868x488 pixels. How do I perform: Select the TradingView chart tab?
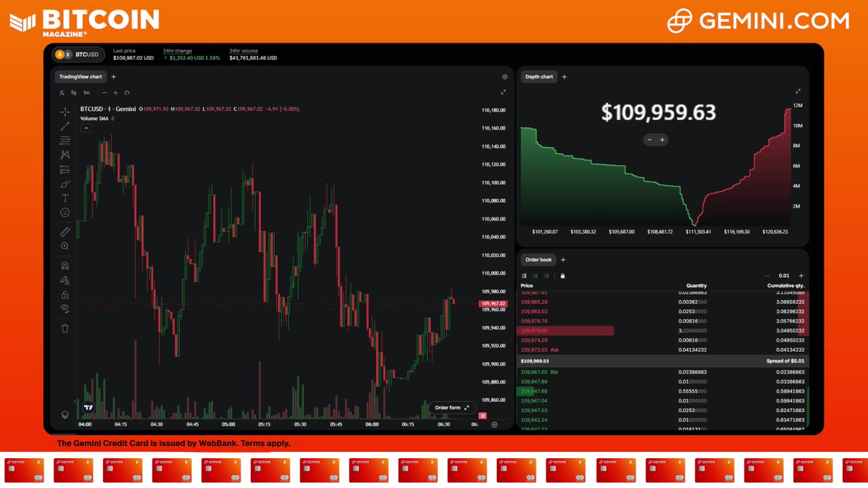(x=81, y=77)
